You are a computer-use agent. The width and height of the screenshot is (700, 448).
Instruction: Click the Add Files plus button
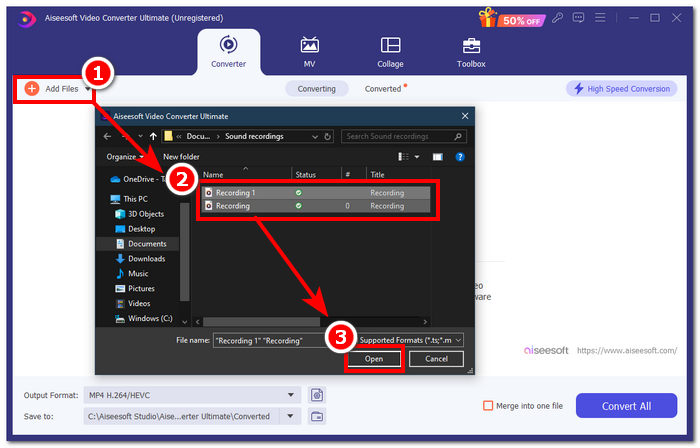[32, 89]
